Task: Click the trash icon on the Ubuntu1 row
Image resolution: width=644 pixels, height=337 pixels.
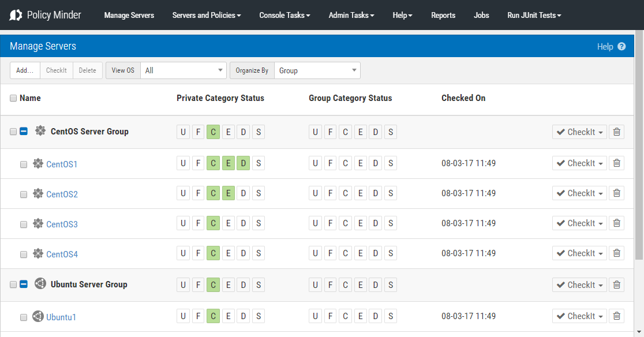Action: pos(616,316)
